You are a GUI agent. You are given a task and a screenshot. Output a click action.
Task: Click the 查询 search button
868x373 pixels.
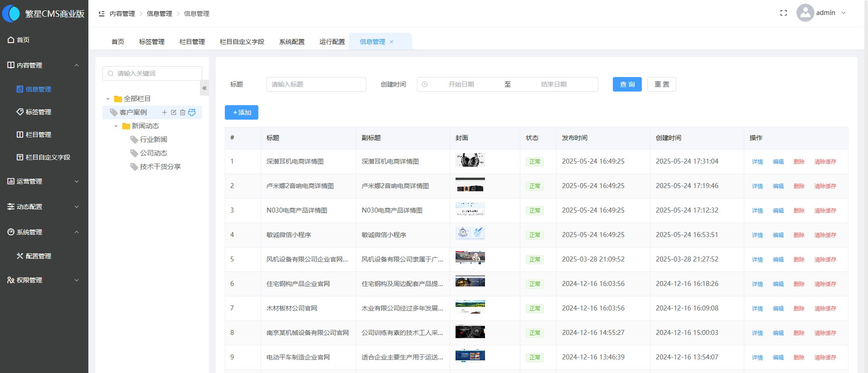(627, 84)
